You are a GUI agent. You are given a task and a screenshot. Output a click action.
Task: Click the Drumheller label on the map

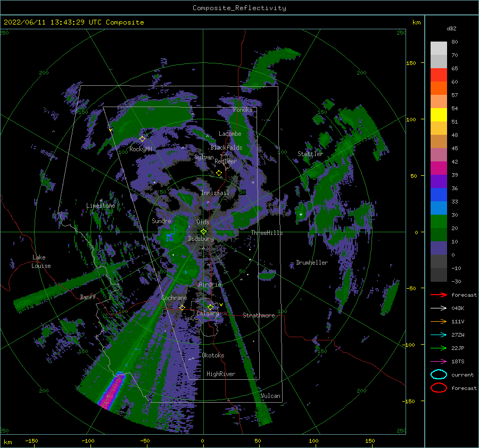click(312, 263)
